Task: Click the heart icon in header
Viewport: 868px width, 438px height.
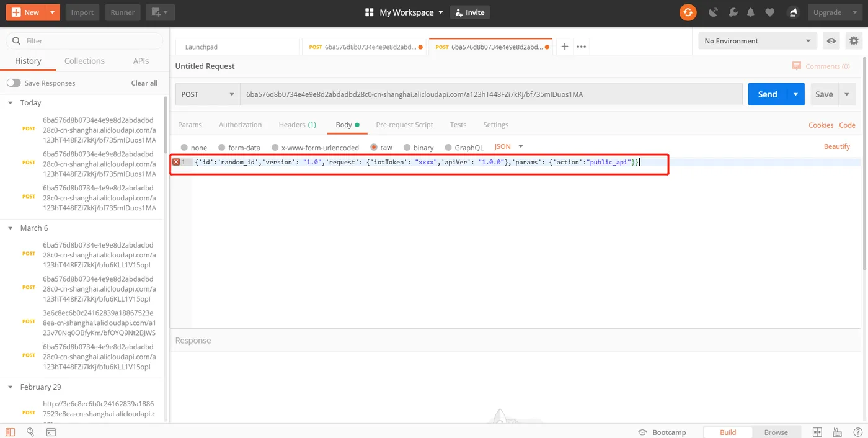Action: pyautogui.click(x=769, y=12)
